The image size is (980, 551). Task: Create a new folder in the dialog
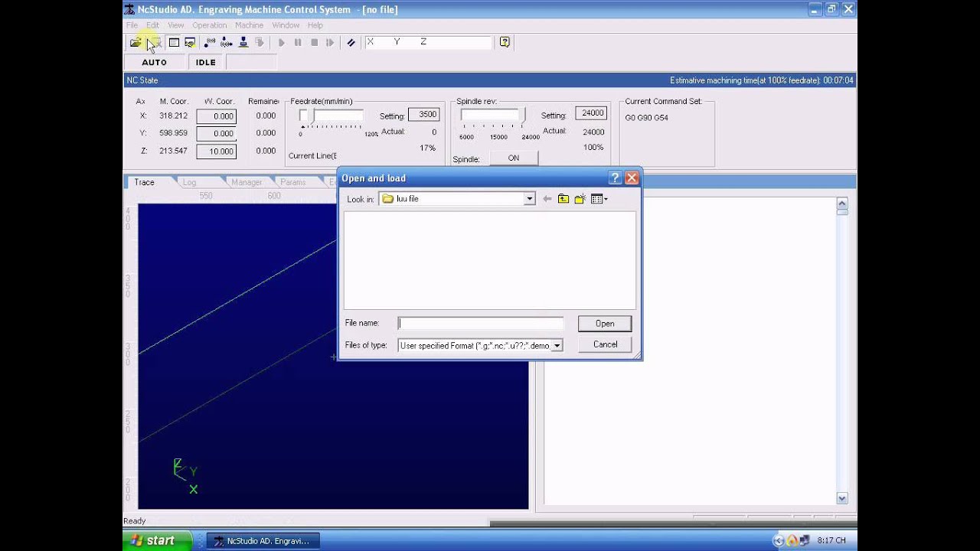(580, 199)
